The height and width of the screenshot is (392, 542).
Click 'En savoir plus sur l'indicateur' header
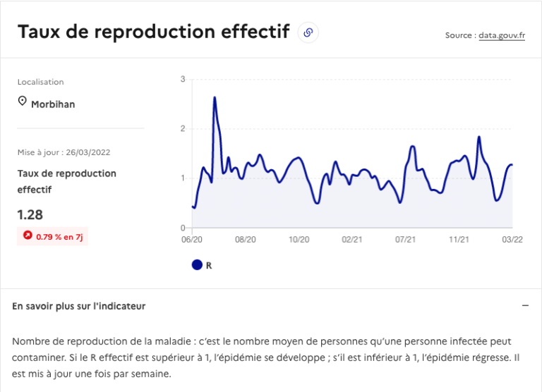[79, 306]
